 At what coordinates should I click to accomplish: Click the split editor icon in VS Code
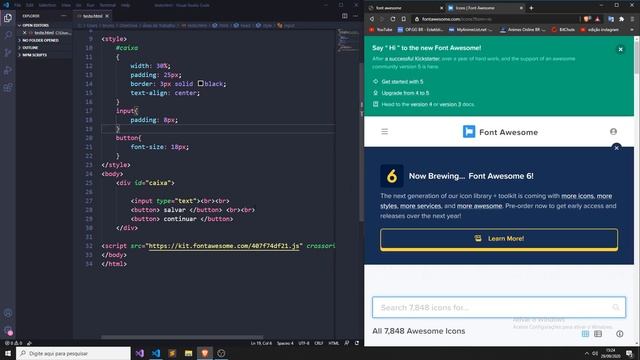(344, 16)
